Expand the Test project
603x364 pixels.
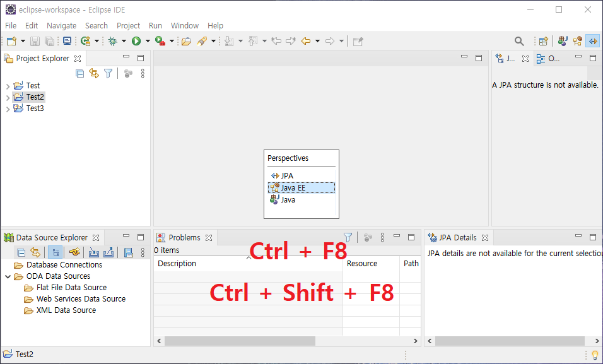point(8,86)
